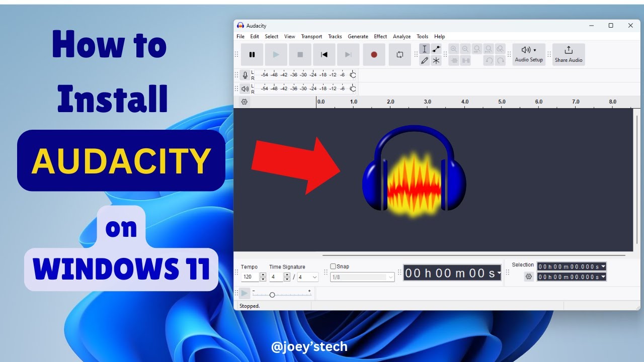This screenshot has width=644, height=362.
Task: Click the Silence audio selection icon
Action: [x=465, y=60]
